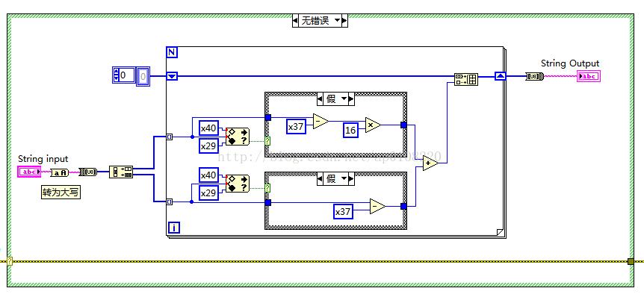Click the grayed array constant element 0

coord(143,76)
